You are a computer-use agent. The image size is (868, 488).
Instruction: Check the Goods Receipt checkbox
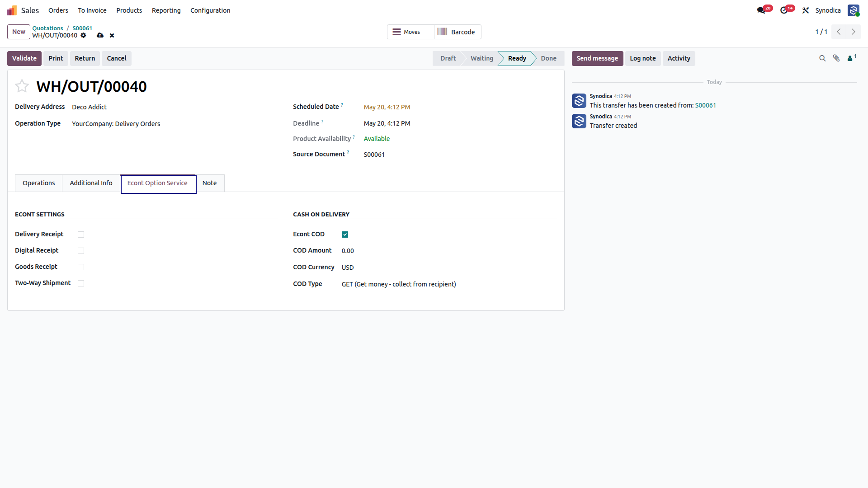[81, 267]
